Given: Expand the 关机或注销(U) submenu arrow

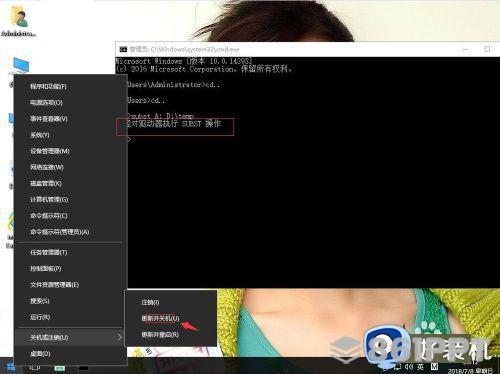Looking at the screenshot, I should click(x=120, y=337).
